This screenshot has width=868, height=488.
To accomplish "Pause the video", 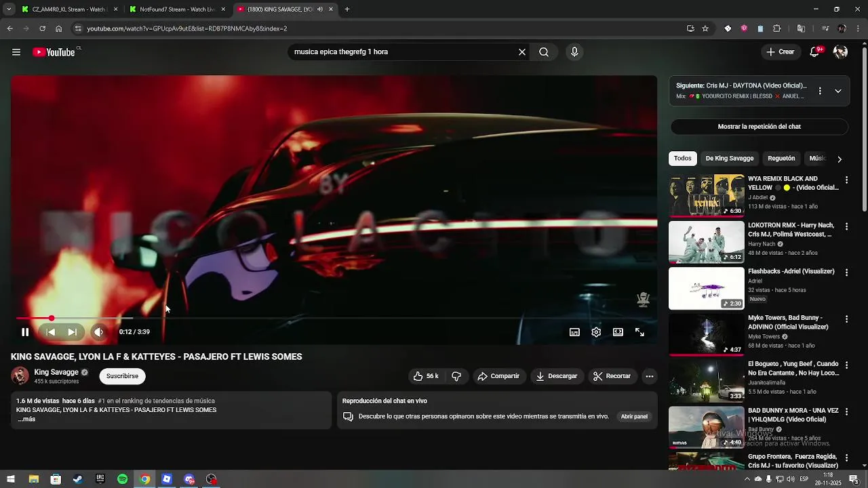I will 25,332.
